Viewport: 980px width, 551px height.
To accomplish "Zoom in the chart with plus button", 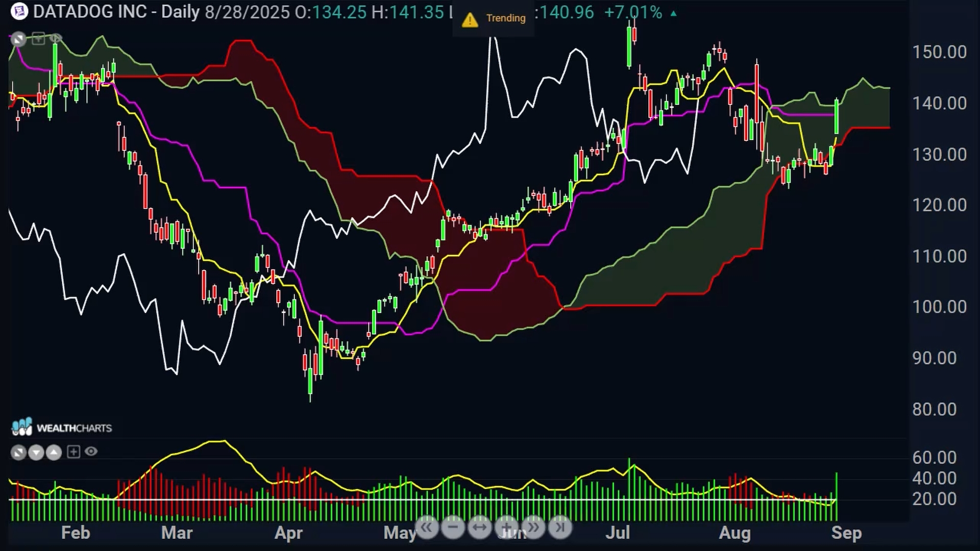I will pos(506,527).
